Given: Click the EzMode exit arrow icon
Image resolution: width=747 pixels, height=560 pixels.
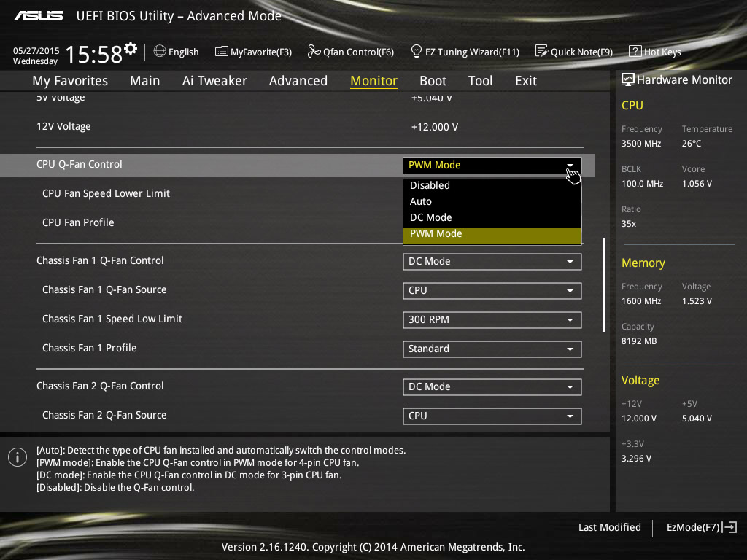Looking at the screenshot, I should 729,527.
